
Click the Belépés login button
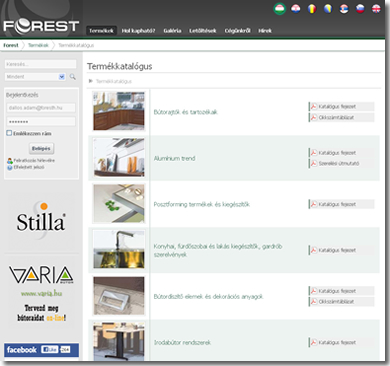click(41, 149)
